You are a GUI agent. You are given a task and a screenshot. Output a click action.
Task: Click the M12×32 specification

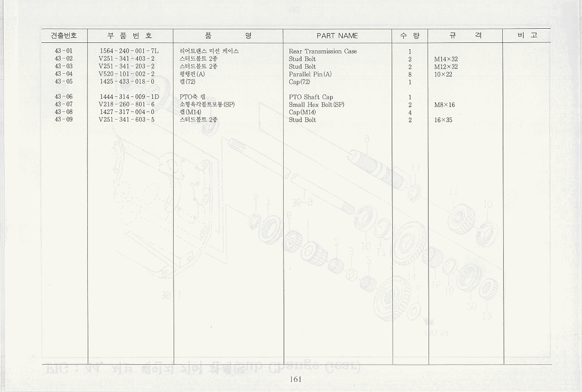[x=446, y=67]
